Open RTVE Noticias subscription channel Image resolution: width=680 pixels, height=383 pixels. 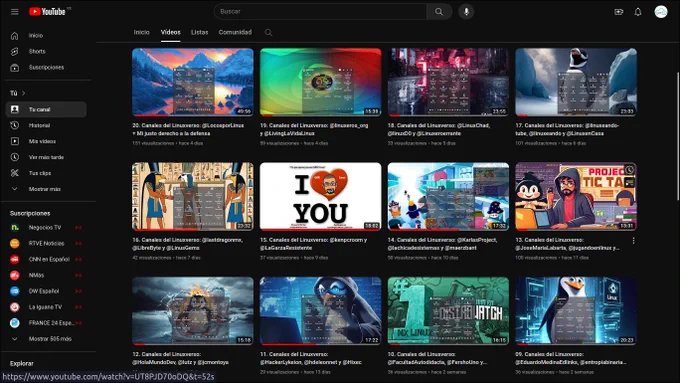46,243
